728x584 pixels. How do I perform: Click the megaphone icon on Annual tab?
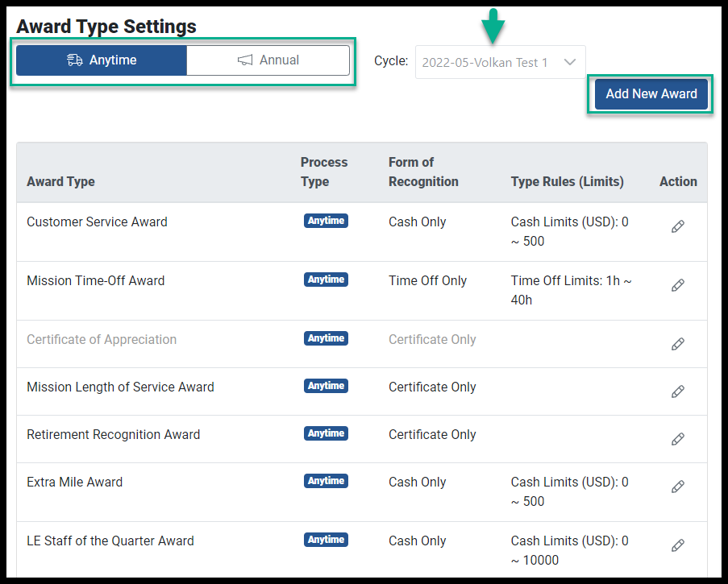[245, 60]
